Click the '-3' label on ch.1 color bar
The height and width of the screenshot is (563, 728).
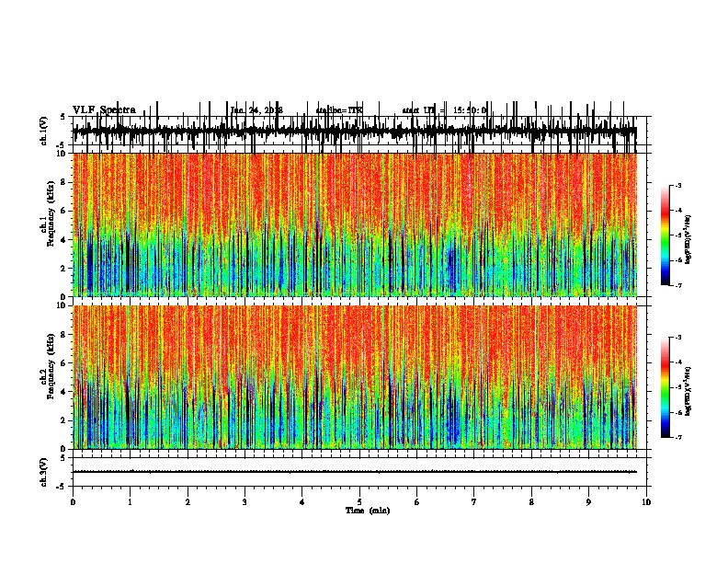pyautogui.click(x=678, y=186)
